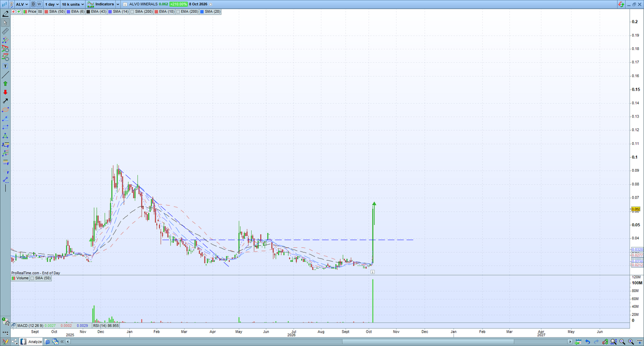Open the top-right green icon dropdown
This screenshot has height=346, width=644.
tap(621, 4)
